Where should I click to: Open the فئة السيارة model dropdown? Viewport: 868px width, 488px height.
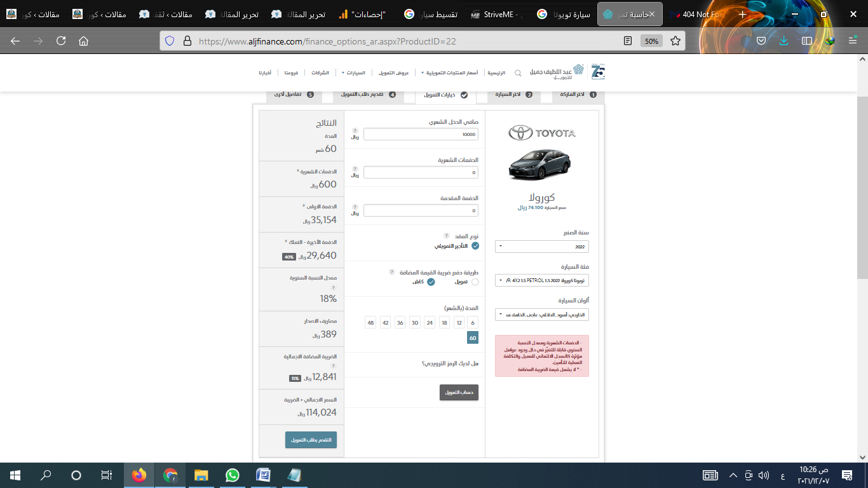pos(542,280)
